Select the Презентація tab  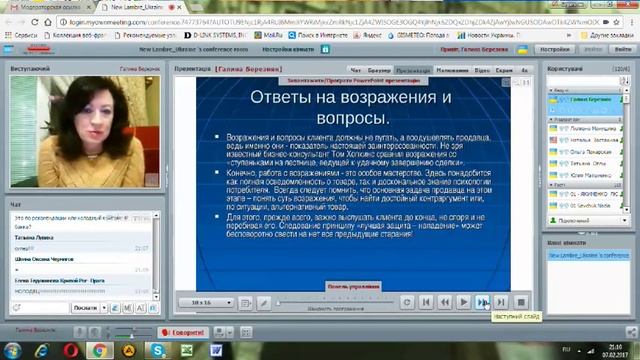(413, 70)
